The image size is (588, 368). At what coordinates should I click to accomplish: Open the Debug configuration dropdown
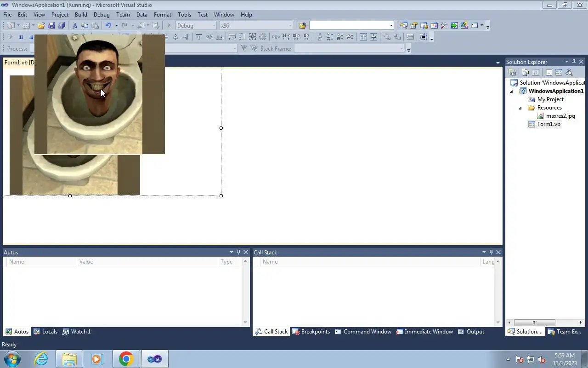(x=214, y=26)
